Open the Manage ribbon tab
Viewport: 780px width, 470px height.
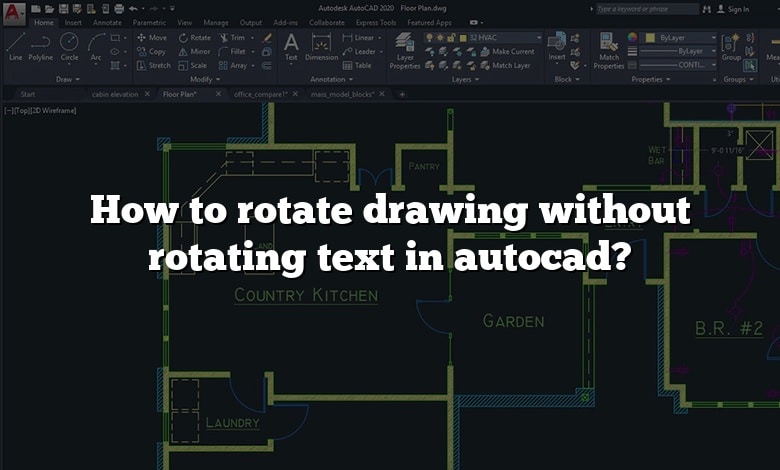point(216,22)
